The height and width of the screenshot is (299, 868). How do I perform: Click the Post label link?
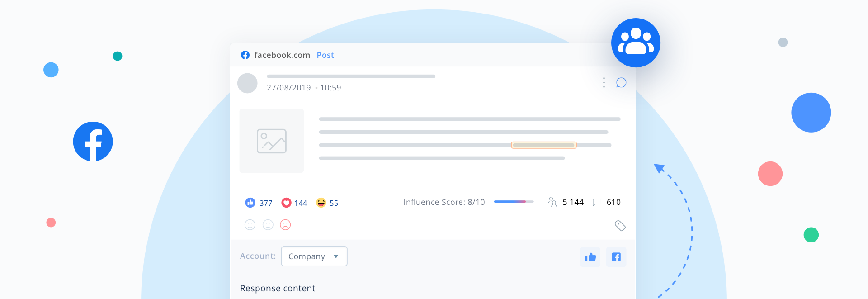(325, 55)
